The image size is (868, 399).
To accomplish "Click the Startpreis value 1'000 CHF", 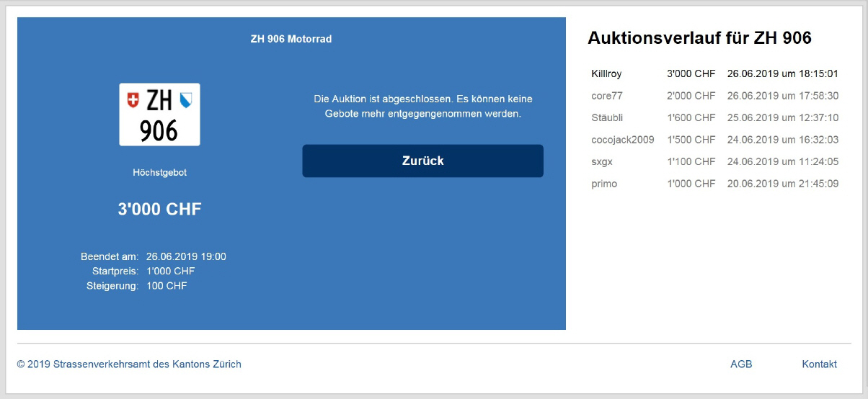I will point(170,272).
